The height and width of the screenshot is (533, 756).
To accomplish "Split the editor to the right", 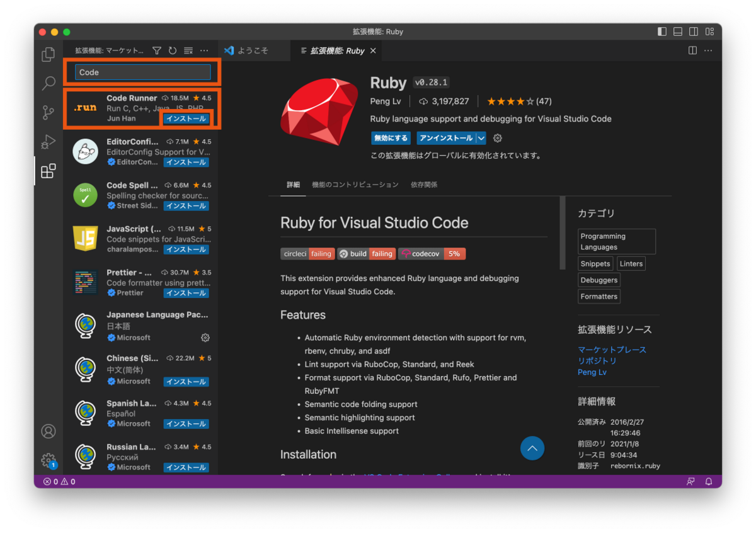I will pyautogui.click(x=692, y=50).
